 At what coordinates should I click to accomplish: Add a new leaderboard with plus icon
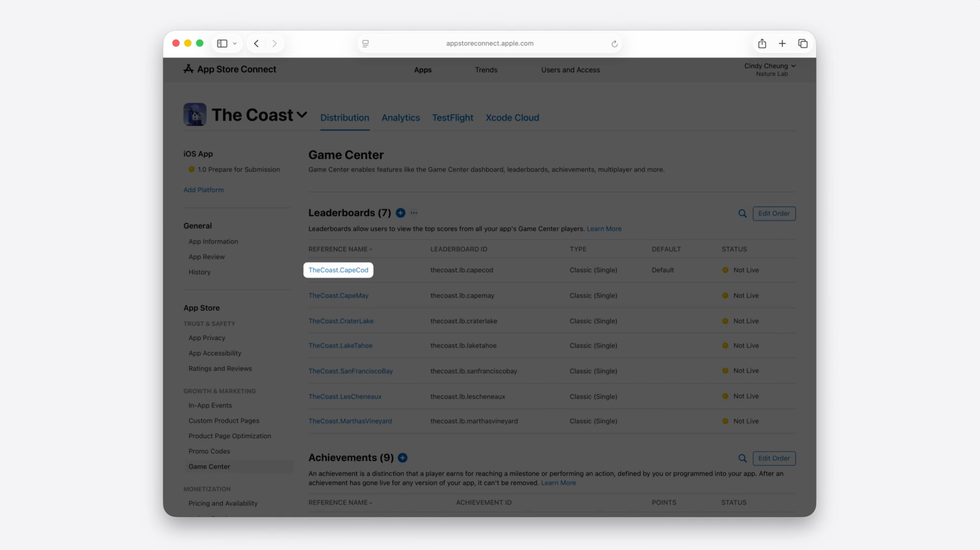click(400, 213)
